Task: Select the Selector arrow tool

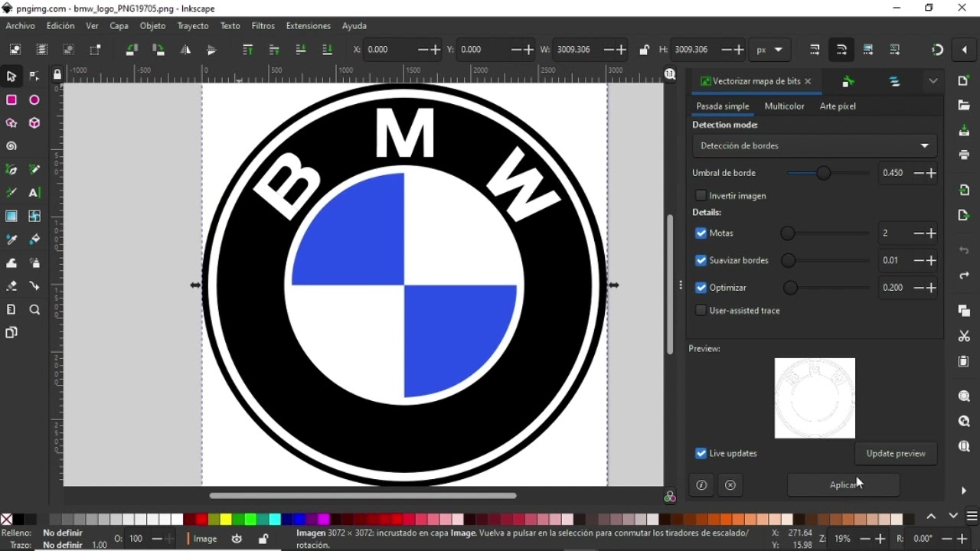Action: click(x=11, y=77)
